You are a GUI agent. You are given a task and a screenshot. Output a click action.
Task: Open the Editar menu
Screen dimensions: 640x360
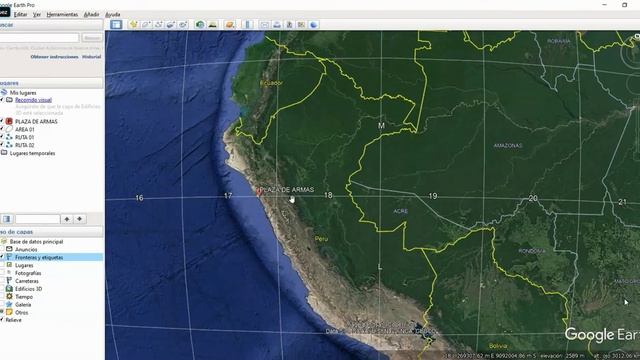[20, 14]
